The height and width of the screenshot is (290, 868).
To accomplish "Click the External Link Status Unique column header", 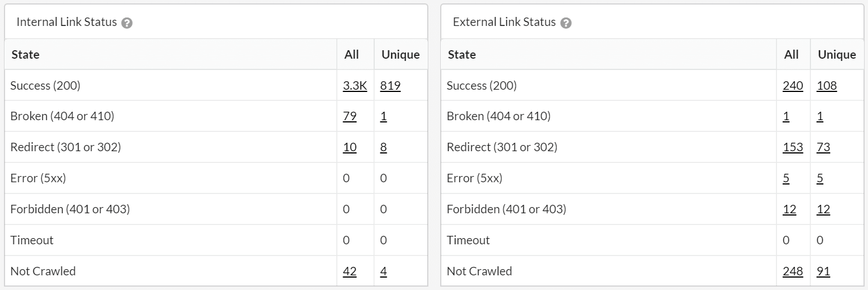I will (x=837, y=55).
